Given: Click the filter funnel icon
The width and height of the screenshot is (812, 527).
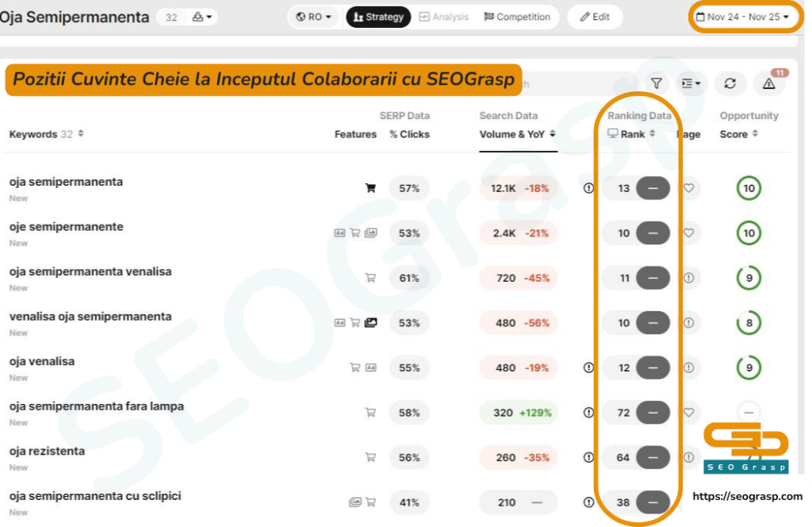Looking at the screenshot, I should click(x=657, y=83).
